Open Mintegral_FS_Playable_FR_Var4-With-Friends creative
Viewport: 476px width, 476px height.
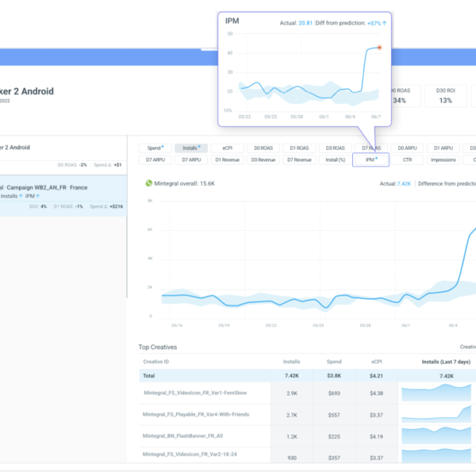point(196,414)
